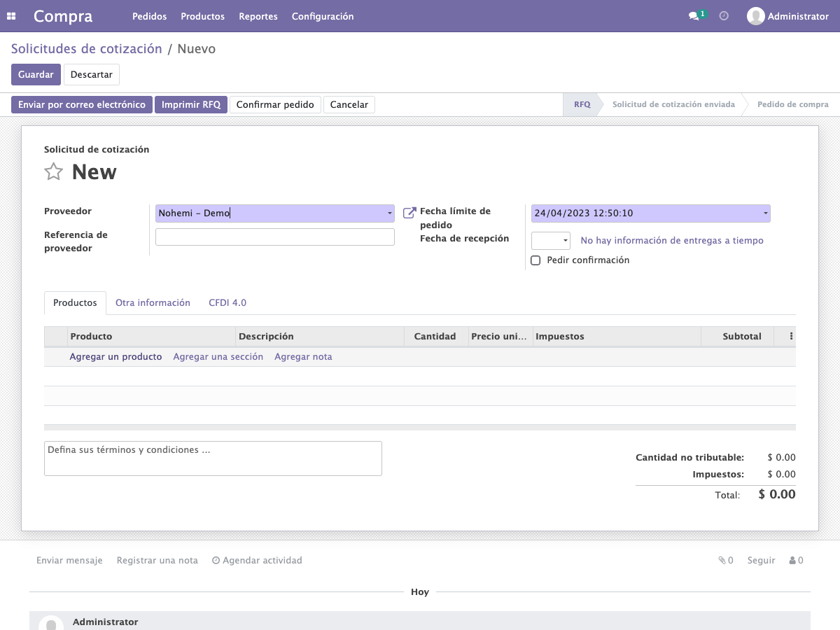Open the Pedidos menu
Image resolution: width=840 pixels, height=630 pixels.
[149, 16]
